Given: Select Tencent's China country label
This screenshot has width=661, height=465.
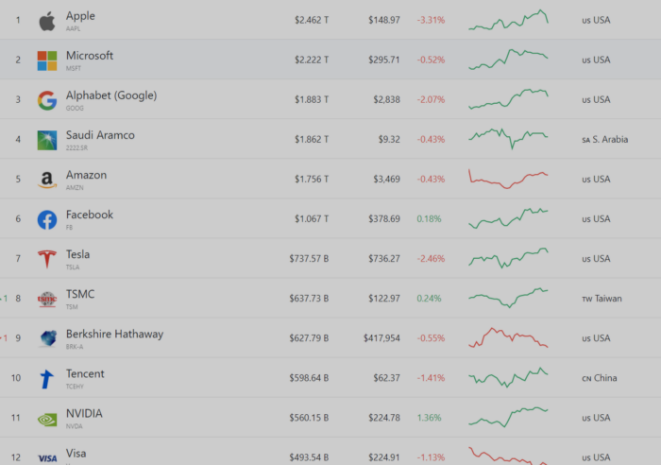Looking at the screenshot, I should pyautogui.click(x=599, y=378).
